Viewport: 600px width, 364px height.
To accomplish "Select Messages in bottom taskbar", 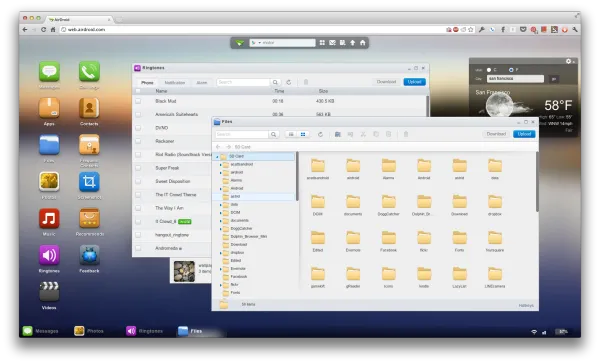I will [41, 331].
